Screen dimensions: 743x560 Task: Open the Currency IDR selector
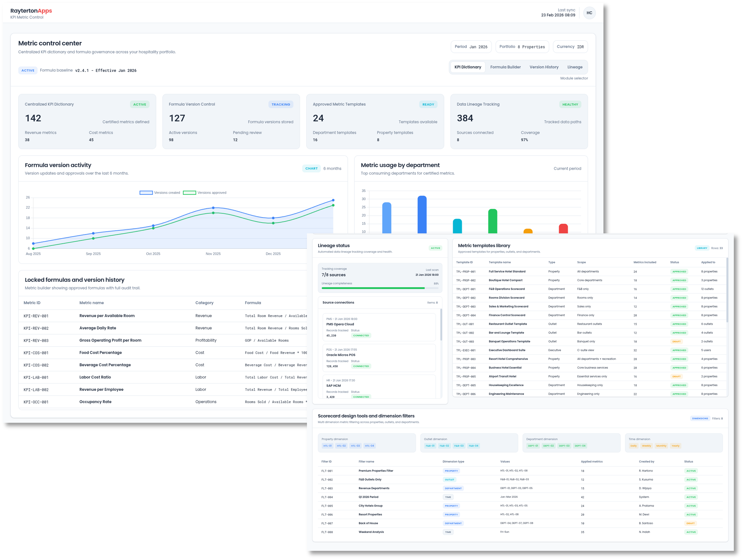click(x=570, y=47)
